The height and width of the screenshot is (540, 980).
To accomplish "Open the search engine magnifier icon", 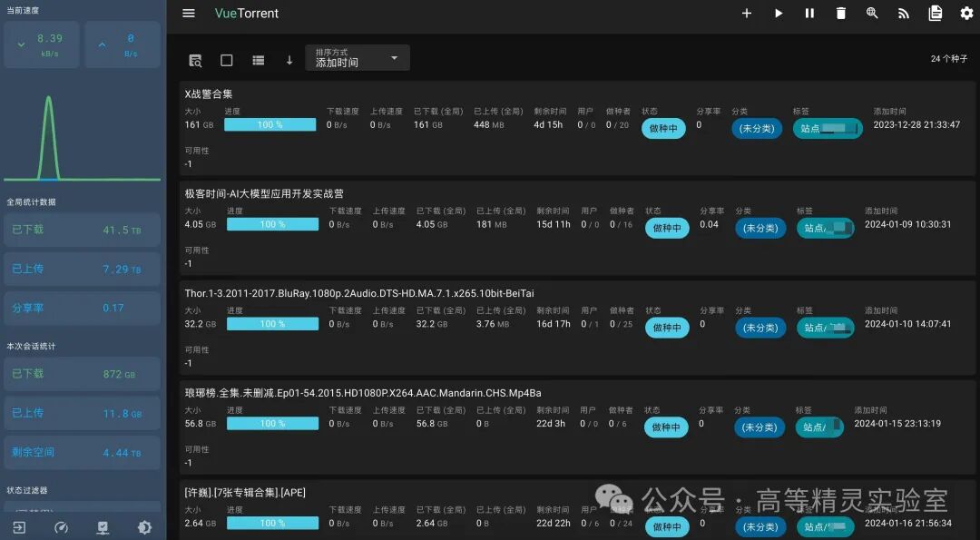I will [872, 13].
